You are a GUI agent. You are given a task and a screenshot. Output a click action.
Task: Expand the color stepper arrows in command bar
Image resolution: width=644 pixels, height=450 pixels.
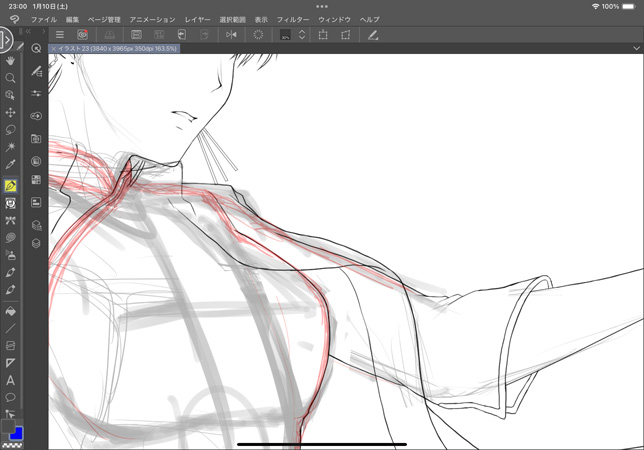(302, 35)
